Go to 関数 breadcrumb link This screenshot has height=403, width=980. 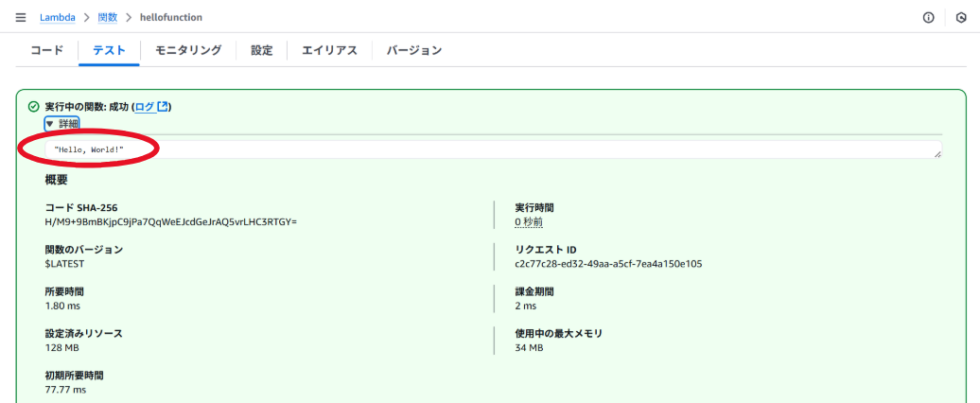coord(108,17)
